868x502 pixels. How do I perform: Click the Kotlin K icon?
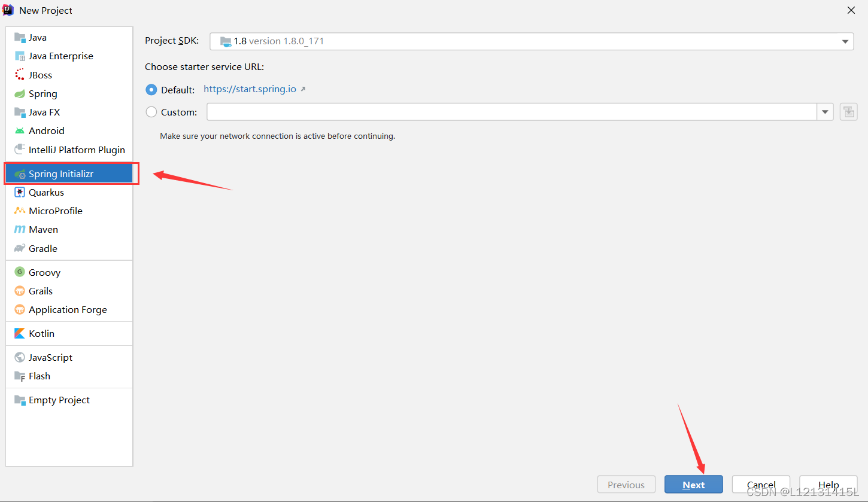click(20, 333)
